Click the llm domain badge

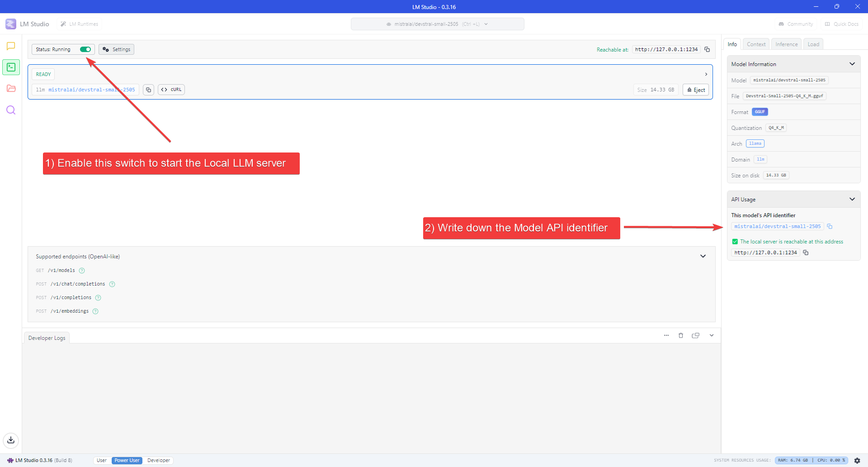click(760, 159)
